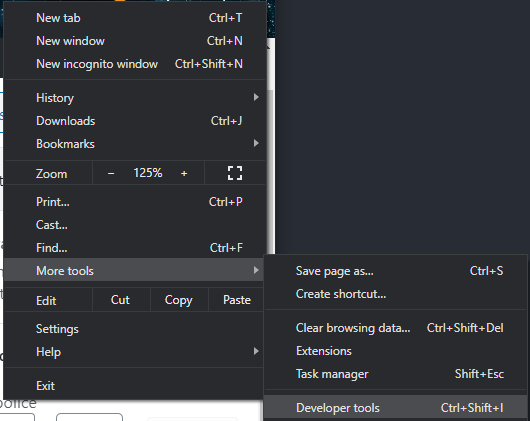Open Developer tools from submenu

[x=395, y=407]
